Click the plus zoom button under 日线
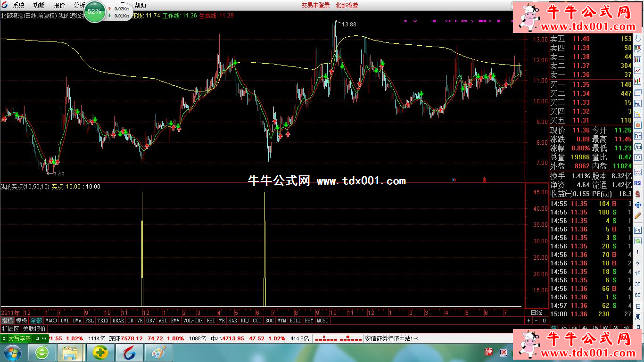 point(528,321)
